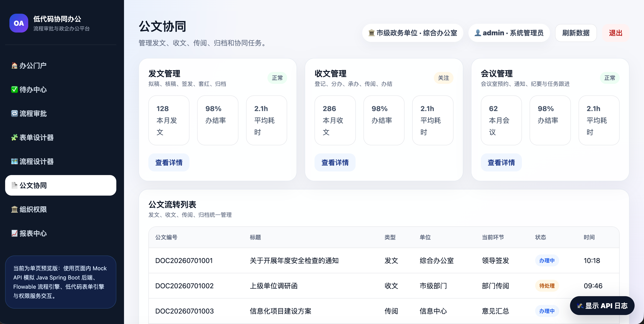
Task: Navigate to 流程设计器
Action: (61, 161)
